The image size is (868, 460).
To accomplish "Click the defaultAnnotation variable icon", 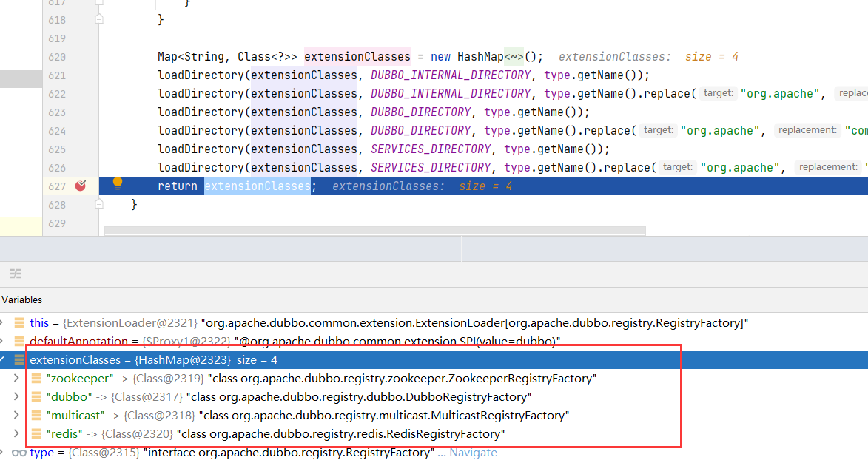I will (x=19, y=341).
